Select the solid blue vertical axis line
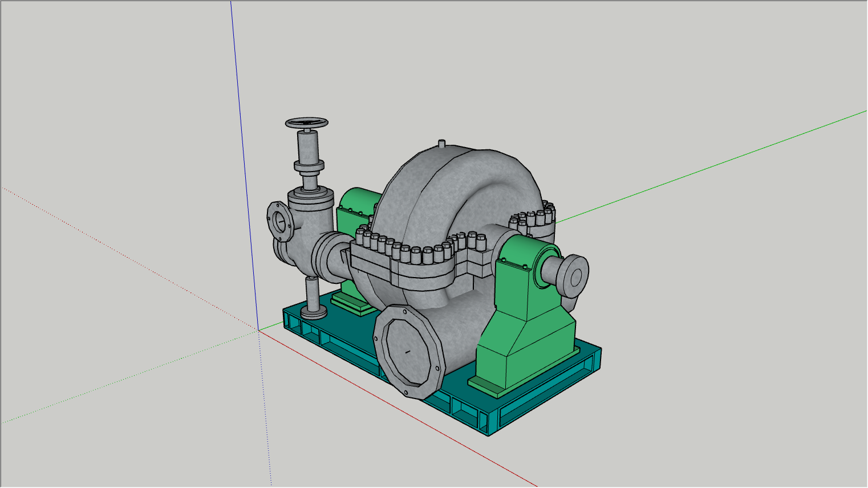This screenshot has height=488, width=868. [x=244, y=165]
